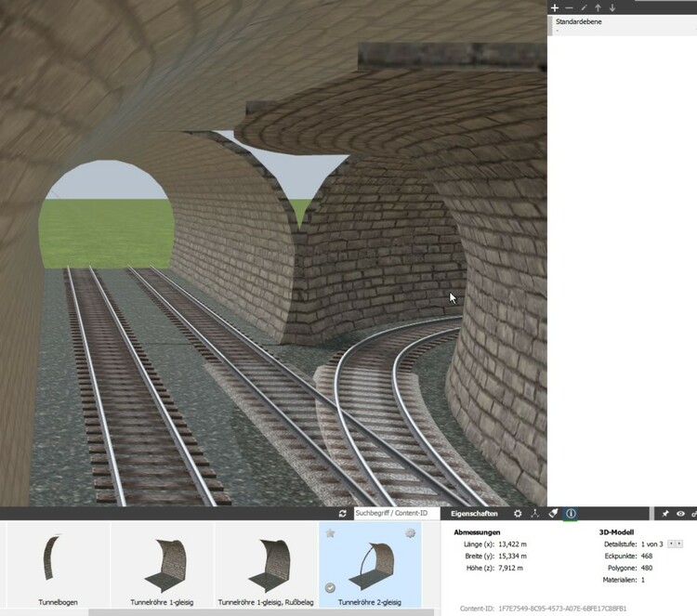Select the Tunnelröhre 2-gleisig model
Viewport: 697px width, 616px height.
pos(370,565)
